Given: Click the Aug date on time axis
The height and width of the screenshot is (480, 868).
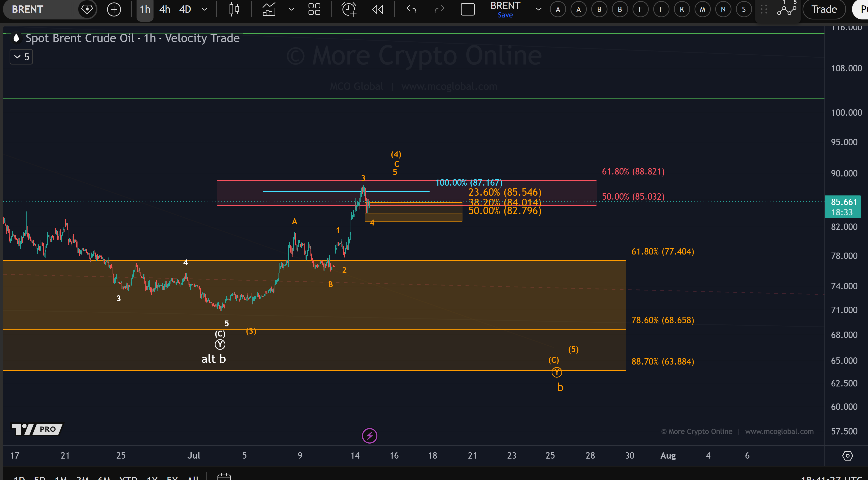Looking at the screenshot, I should [x=668, y=456].
